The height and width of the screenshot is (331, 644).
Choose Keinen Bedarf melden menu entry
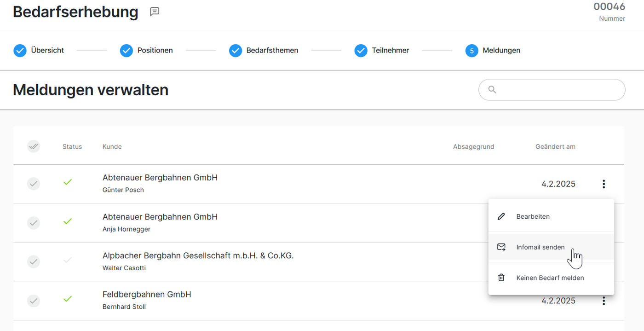coord(550,278)
